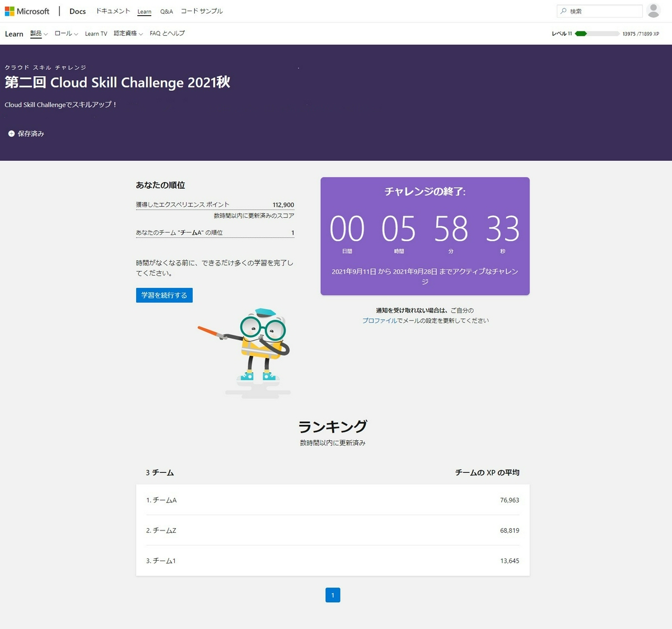Click the 3 チーム header
The image size is (672, 629).
pos(160,473)
